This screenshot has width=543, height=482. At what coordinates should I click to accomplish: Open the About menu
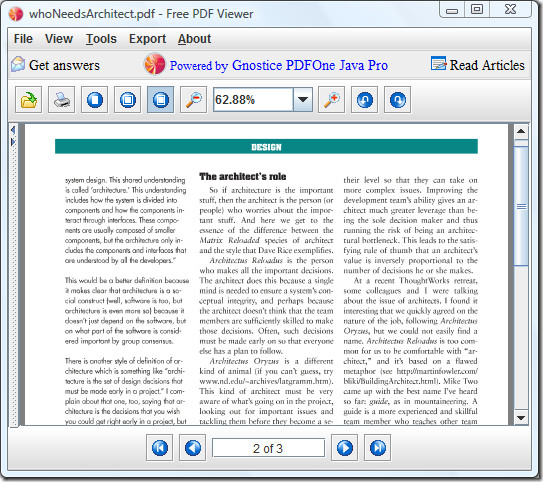pos(194,39)
